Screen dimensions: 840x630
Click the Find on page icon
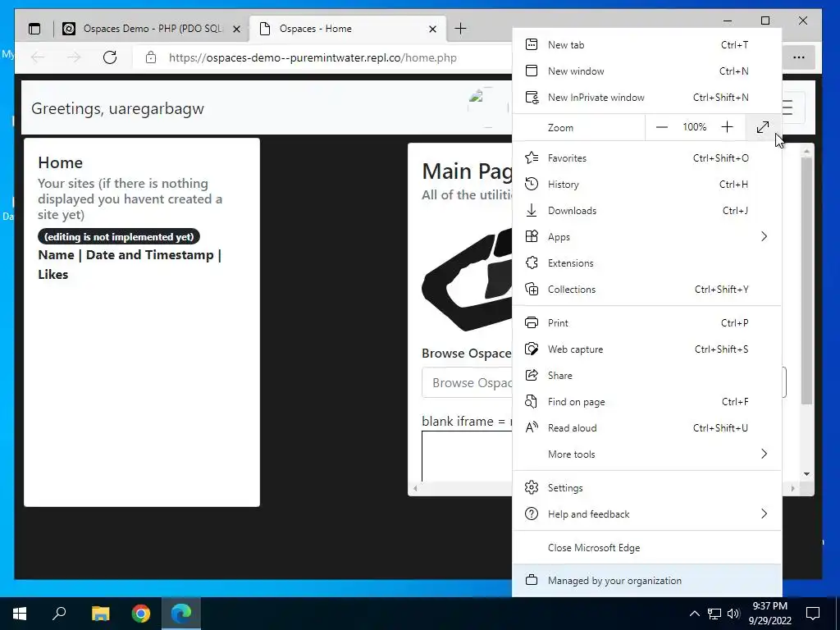[x=532, y=401]
